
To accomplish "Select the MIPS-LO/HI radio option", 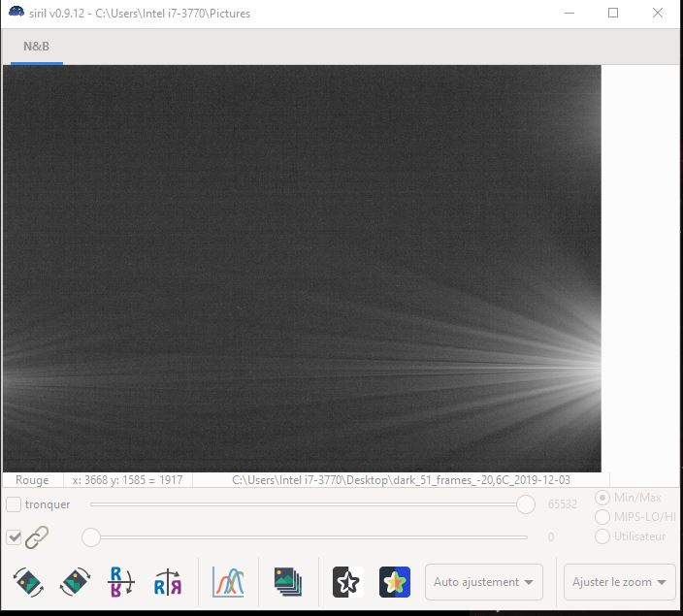I will [x=602, y=517].
